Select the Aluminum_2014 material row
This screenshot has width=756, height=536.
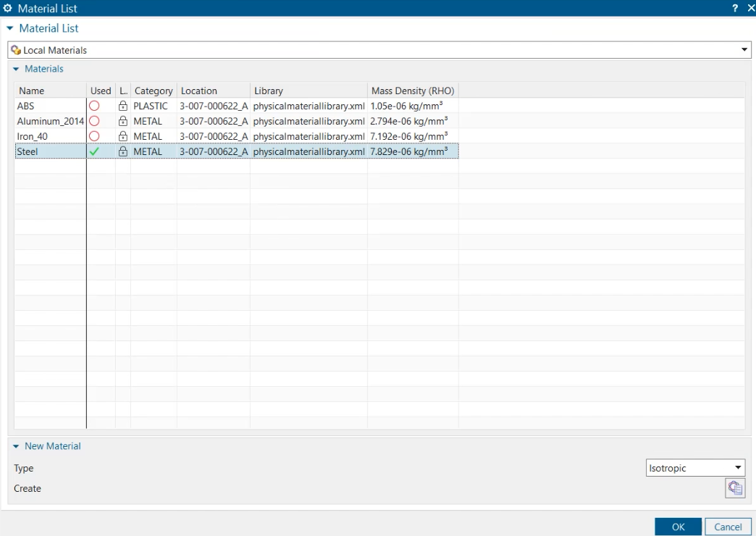[49, 121]
